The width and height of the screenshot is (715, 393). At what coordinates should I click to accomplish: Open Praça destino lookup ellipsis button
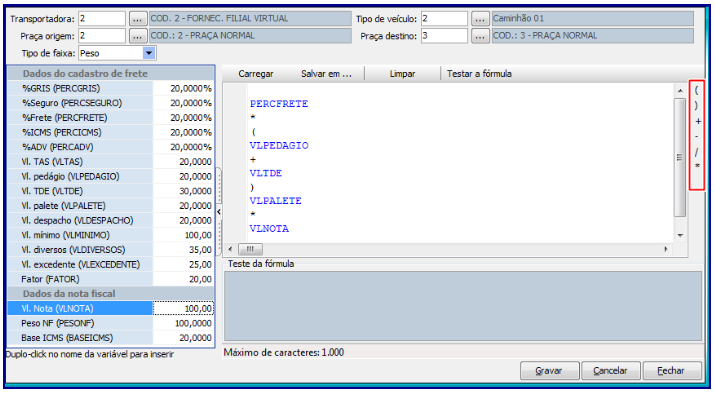(480, 36)
